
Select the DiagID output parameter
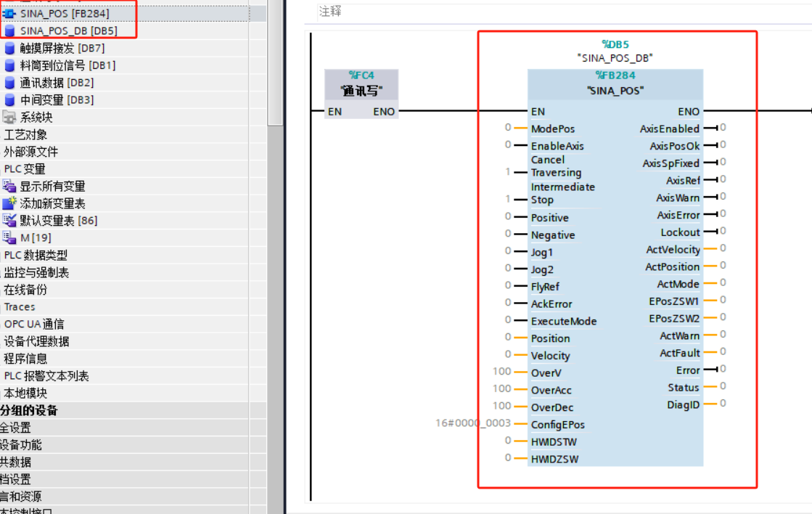pyautogui.click(x=683, y=404)
